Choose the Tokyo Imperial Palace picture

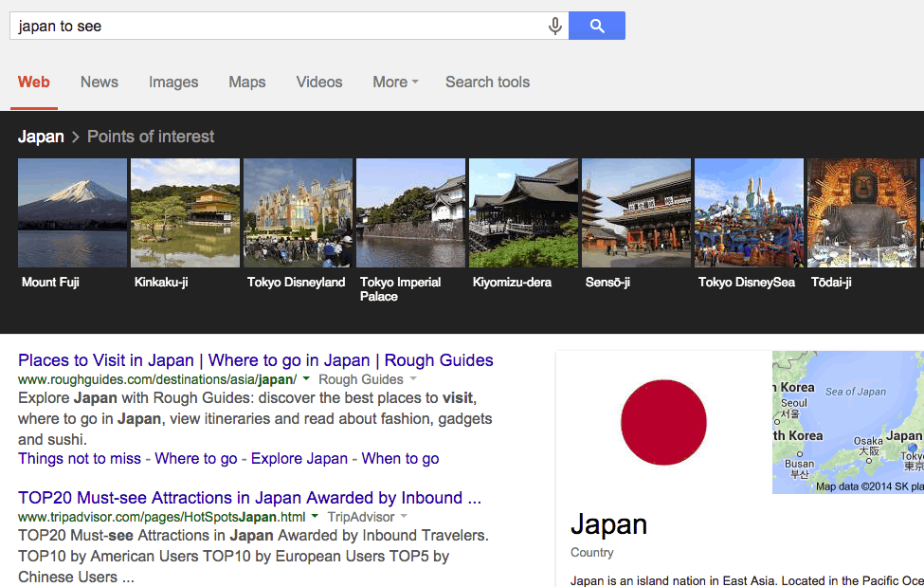tap(410, 213)
